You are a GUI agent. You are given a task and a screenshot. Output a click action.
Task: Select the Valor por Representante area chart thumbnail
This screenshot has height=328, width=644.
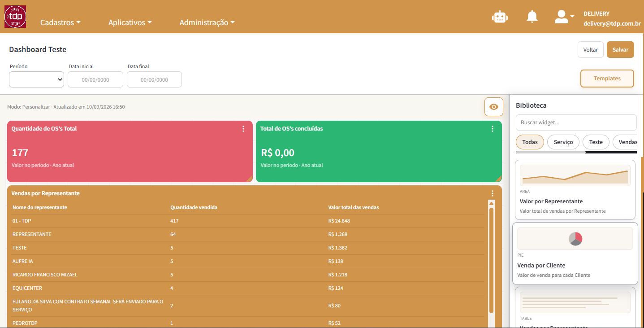pos(575,175)
